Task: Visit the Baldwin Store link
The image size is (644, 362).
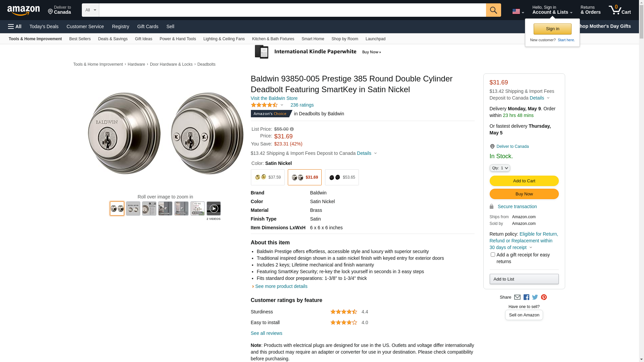Action: pyautogui.click(x=274, y=98)
